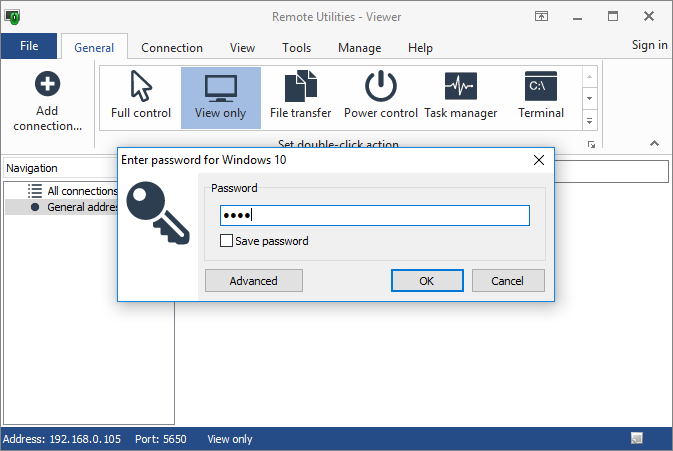Click the Add connection icon
Viewport: 673px width, 451px height.
pos(47,86)
